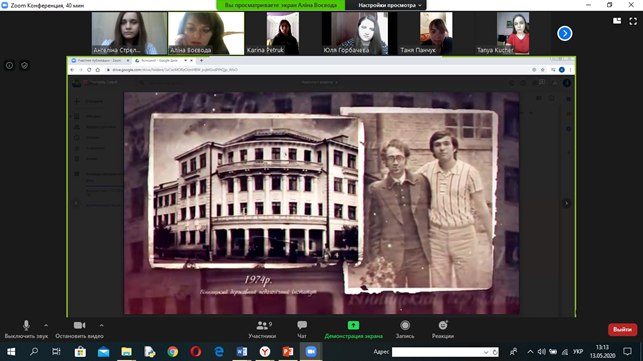This screenshot has width=643, height=361.
Task: Click the encryption shield icon
Action: tap(25, 66)
